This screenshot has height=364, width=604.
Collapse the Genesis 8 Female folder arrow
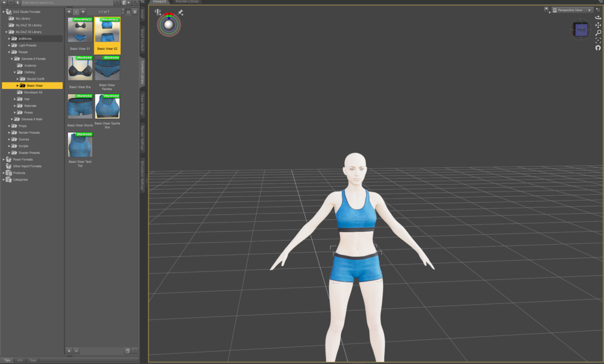point(12,59)
